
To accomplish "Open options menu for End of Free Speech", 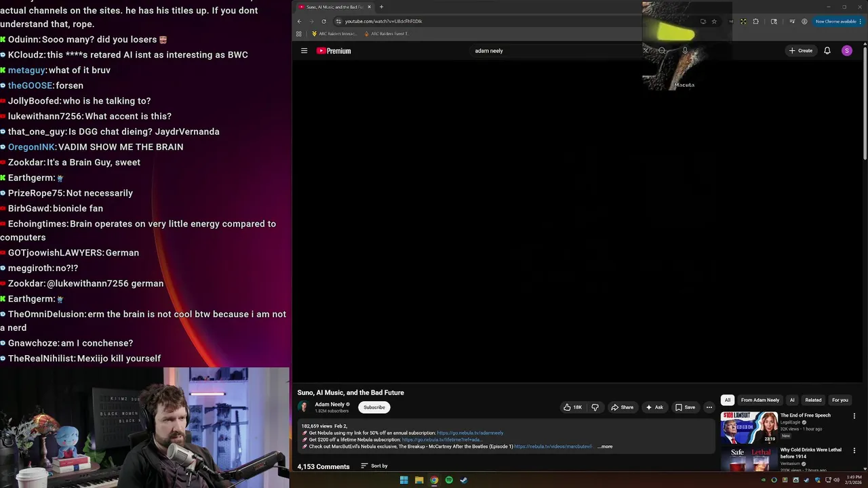I will pos(854,416).
